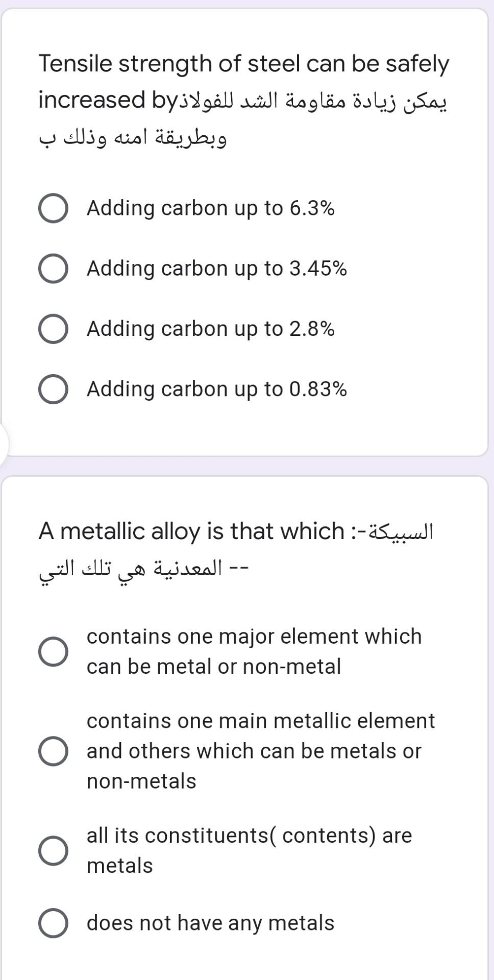Tap the 'all its constituents( contents) are' text

click(249, 836)
